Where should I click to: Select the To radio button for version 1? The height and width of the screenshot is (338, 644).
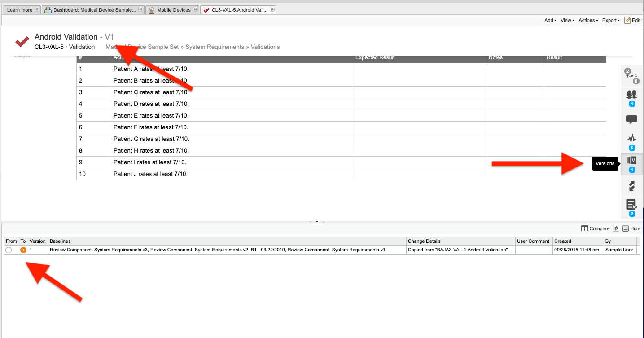coord(23,250)
